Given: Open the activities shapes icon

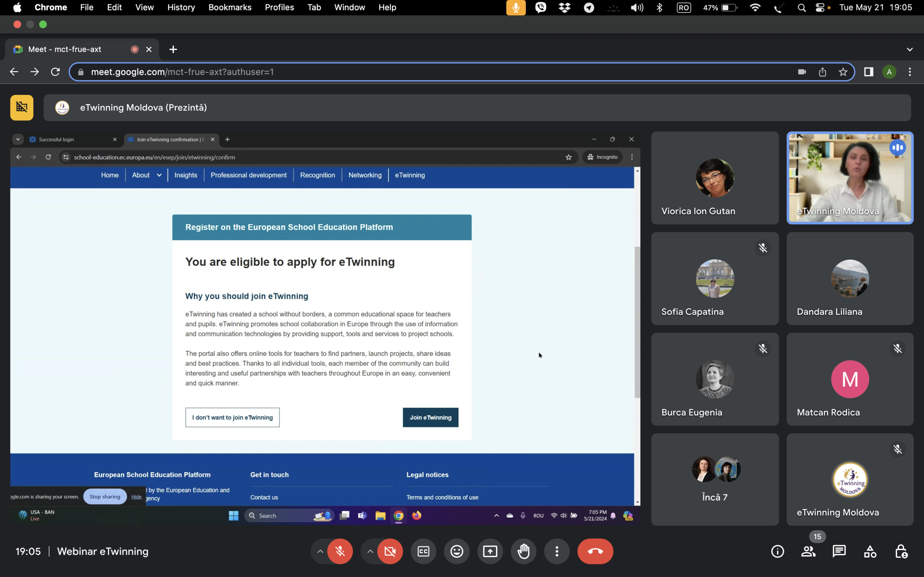Looking at the screenshot, I should (x=870, y=551).
